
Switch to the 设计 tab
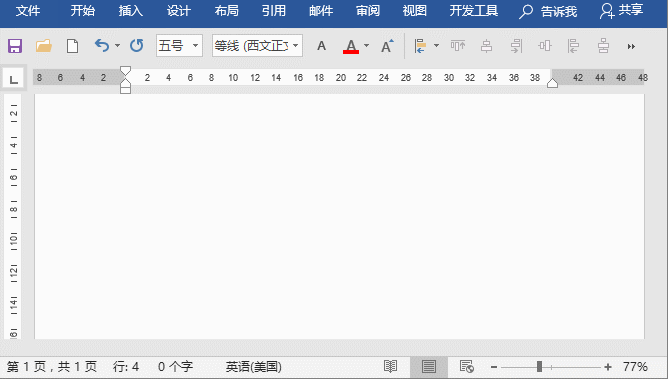click(179, 11)
